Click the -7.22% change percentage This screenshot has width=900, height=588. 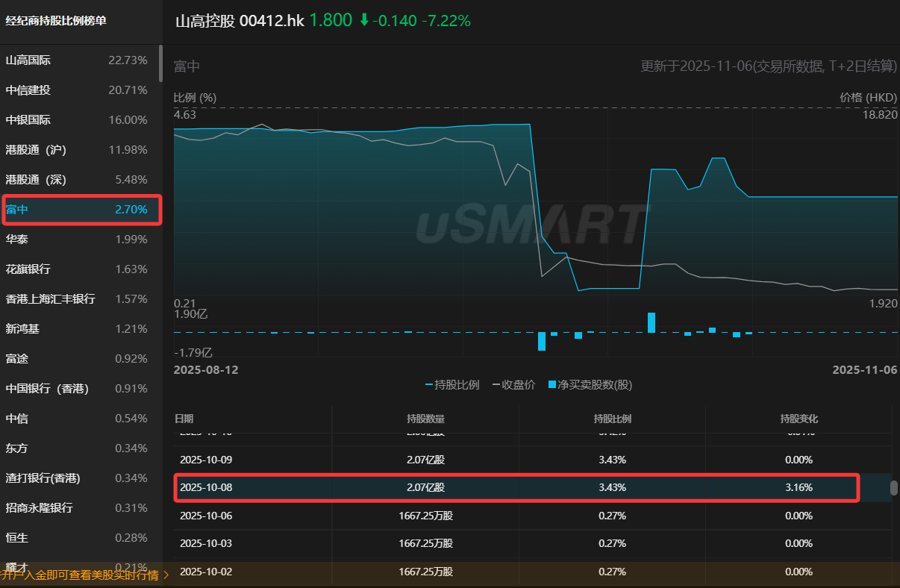tap(446, 21)
